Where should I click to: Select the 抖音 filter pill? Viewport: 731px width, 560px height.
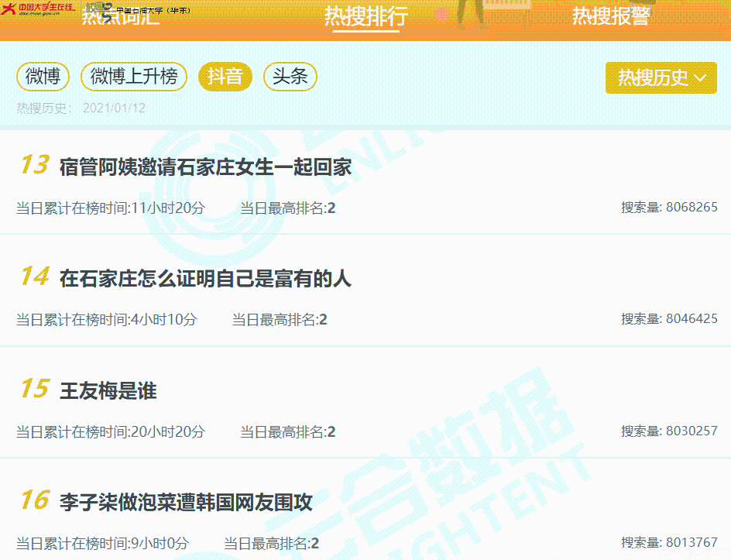coord(225,77)
